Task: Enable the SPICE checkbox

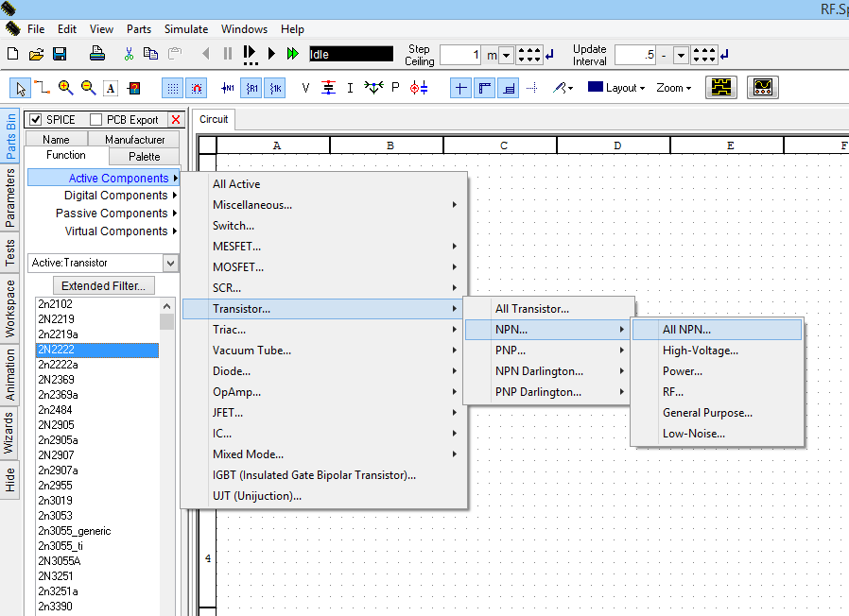Action: pyautogui.click(x=36, y=120)
